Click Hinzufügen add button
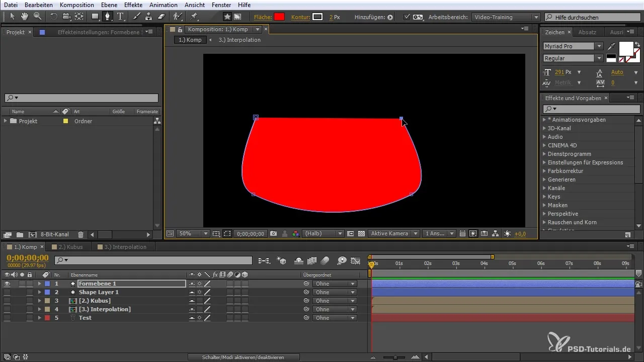The height and width of the screenshot is (362, 644). point(389,17)
